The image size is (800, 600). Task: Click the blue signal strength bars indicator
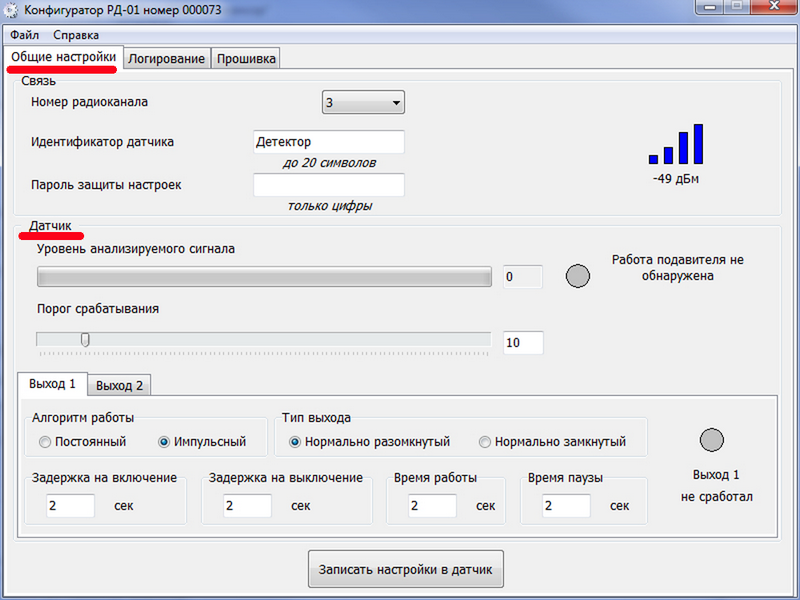pyautogui.click(x=676, y=144)
